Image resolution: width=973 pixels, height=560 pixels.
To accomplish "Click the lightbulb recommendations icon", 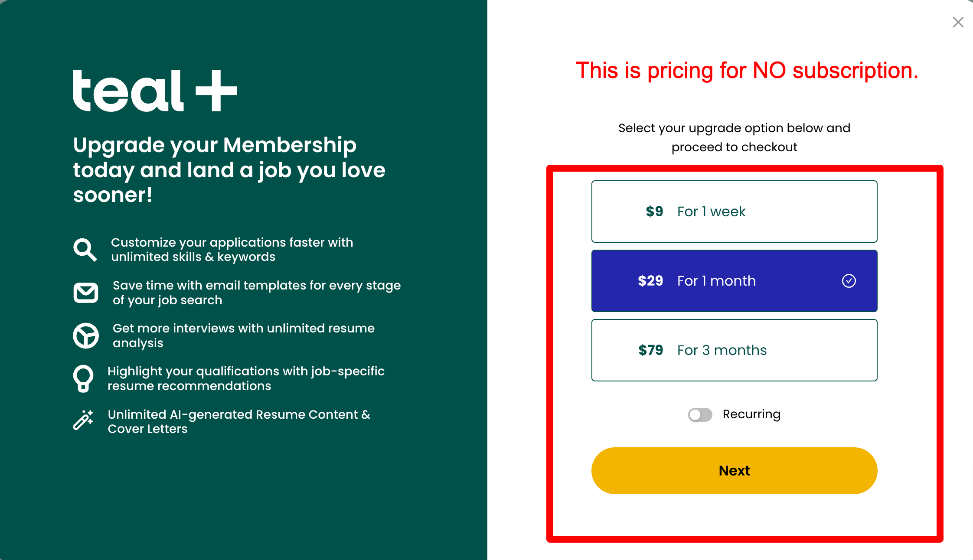I will coord(83,378).
